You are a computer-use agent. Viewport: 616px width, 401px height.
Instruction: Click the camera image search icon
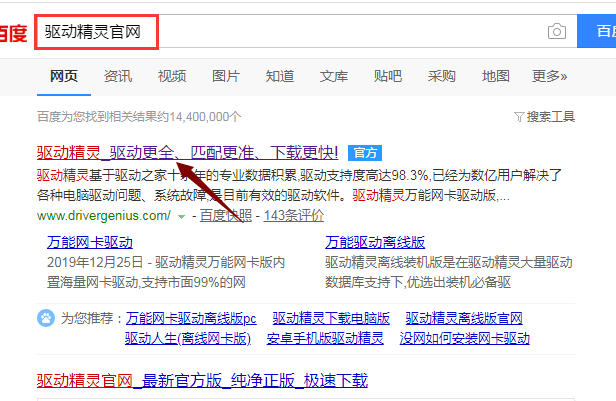click(x=556, y=32)
